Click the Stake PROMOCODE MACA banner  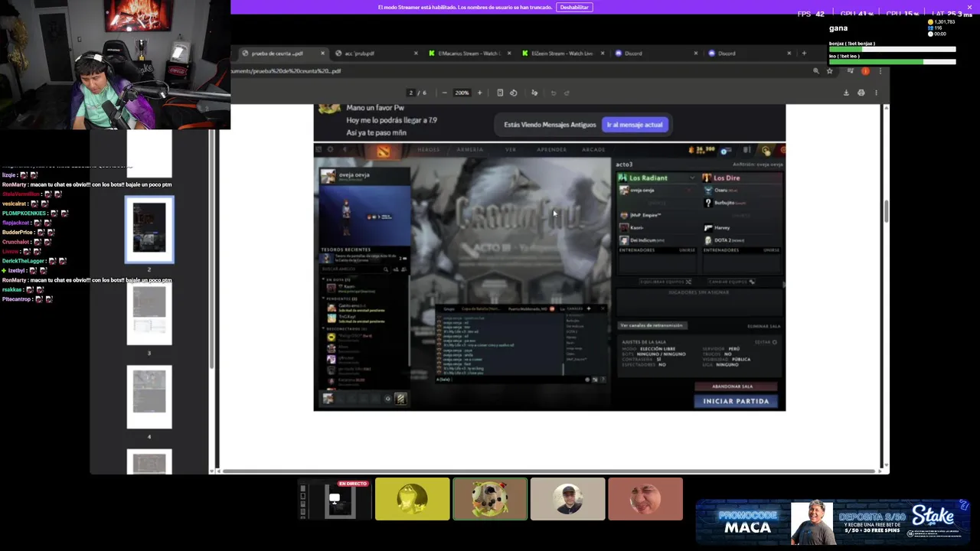coord(833,522)
